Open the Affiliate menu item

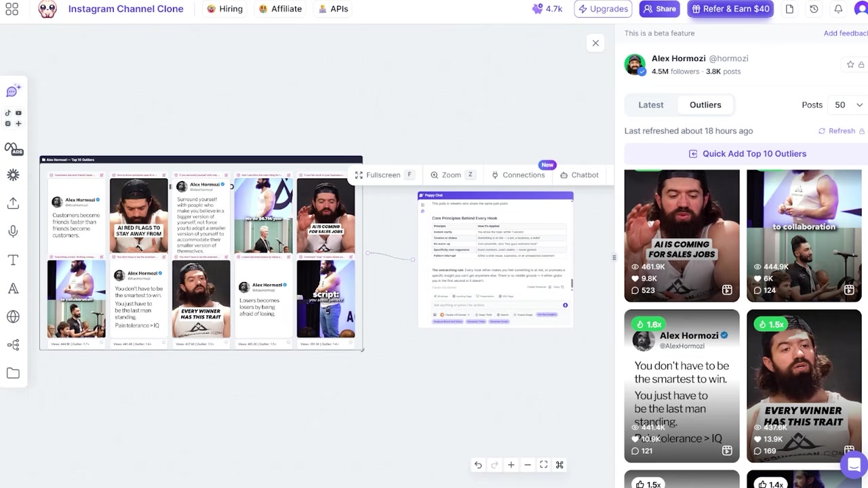tap(280, 9)
